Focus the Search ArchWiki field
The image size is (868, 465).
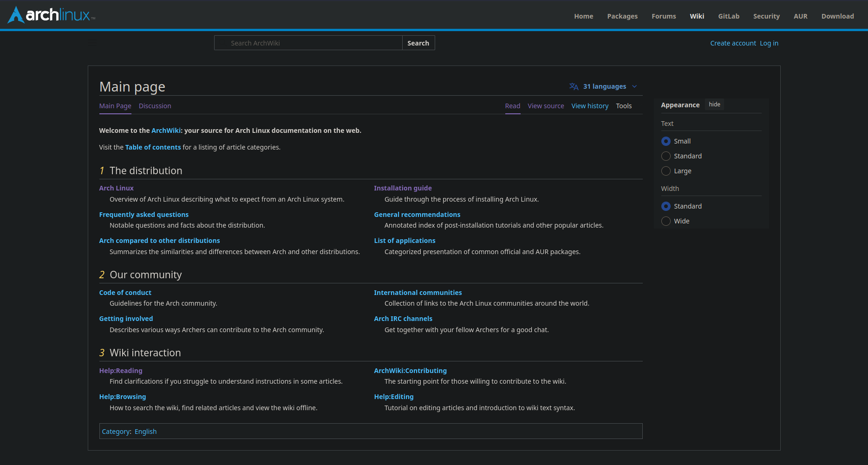coord(308,43)
